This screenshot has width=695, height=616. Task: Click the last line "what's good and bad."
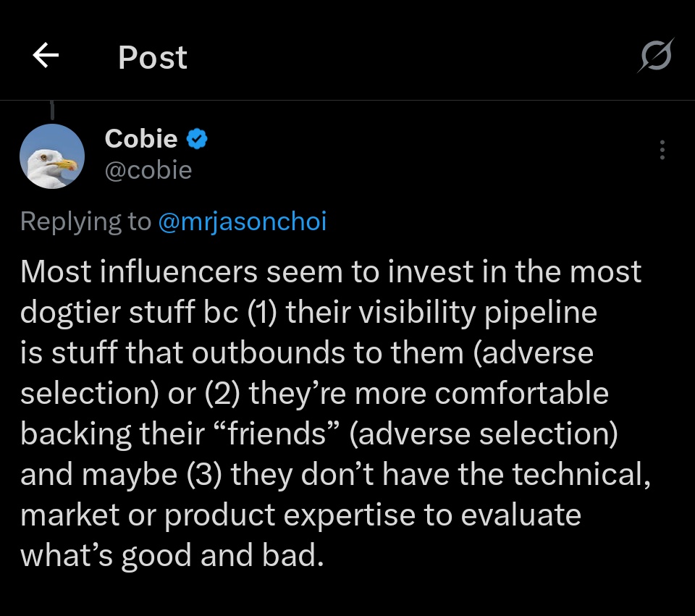coord(172,556)
